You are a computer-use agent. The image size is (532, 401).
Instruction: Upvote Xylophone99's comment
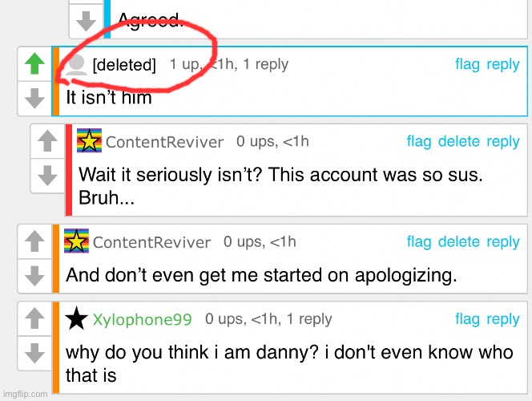tap(34, 318)
